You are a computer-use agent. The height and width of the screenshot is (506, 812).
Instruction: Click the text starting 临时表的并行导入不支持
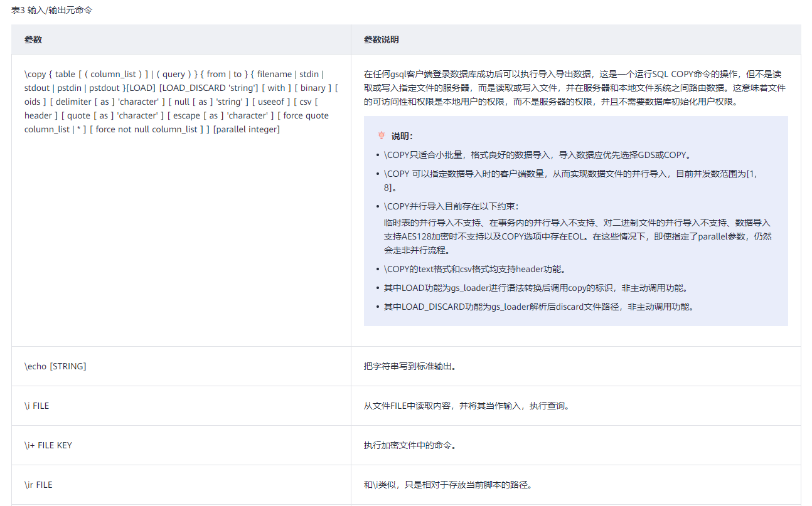click(578, 236)
